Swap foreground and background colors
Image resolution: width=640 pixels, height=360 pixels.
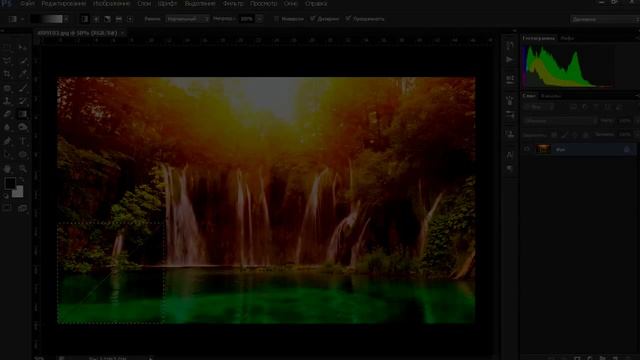coord(22,179)
